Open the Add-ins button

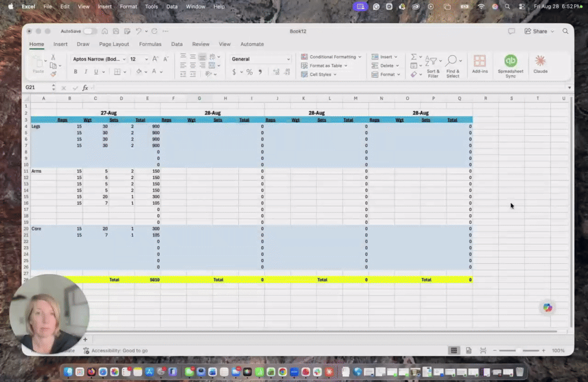tap(479, 64)
